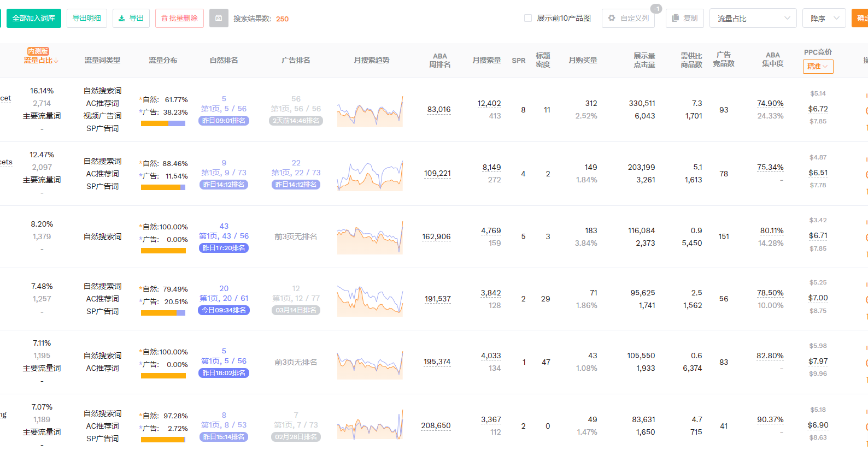
Task: Click the trash icon in 批量删除
Action: 164,19
